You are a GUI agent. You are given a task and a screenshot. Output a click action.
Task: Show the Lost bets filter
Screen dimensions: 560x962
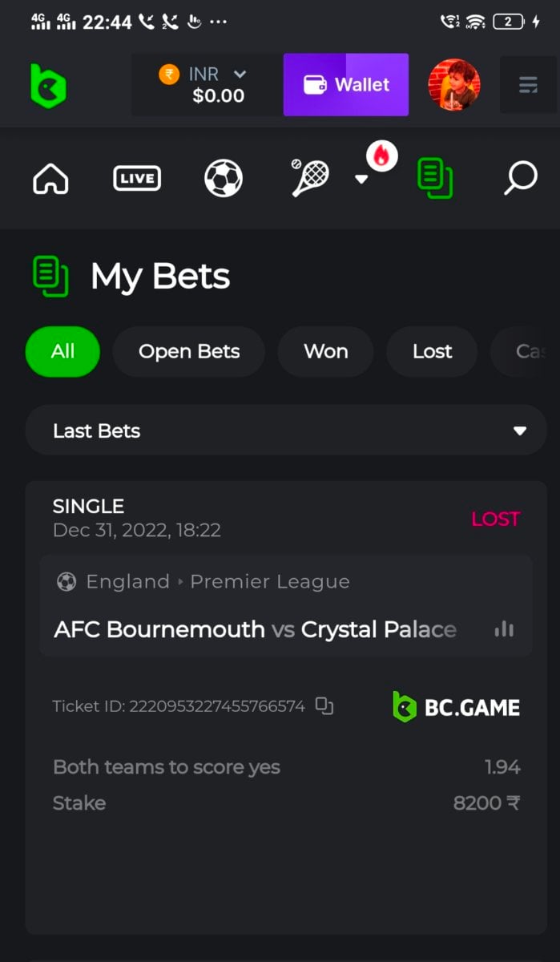pos(432,351)
